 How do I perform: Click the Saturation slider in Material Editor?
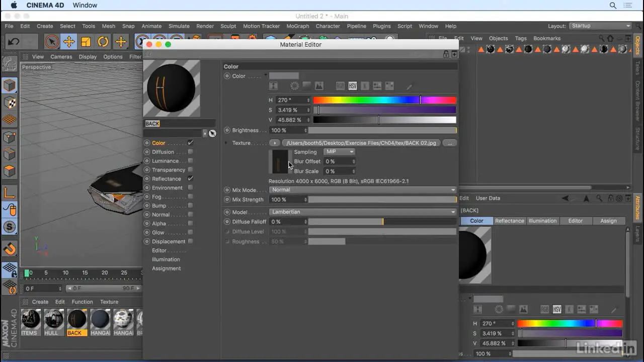(x=385, y=110)
